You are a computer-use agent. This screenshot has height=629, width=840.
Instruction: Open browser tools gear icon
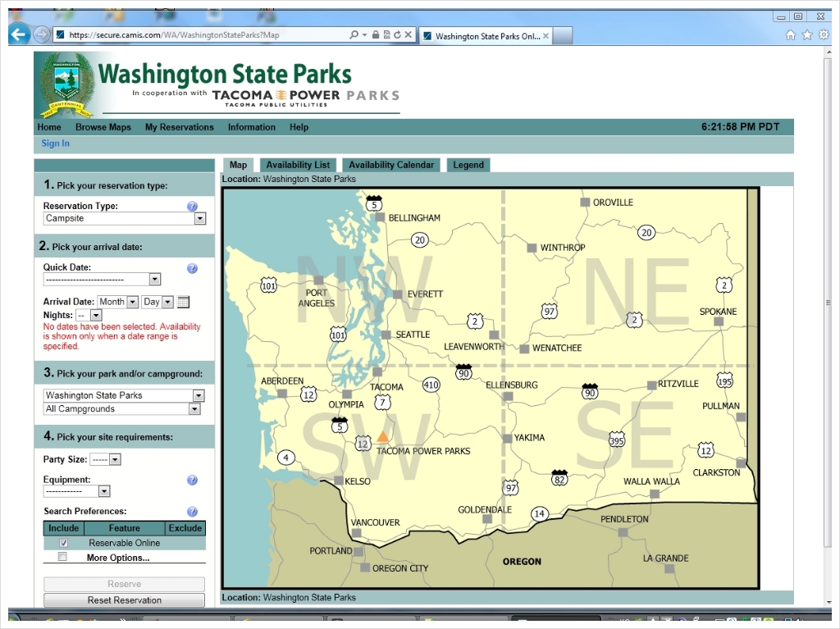pos(824,35)
